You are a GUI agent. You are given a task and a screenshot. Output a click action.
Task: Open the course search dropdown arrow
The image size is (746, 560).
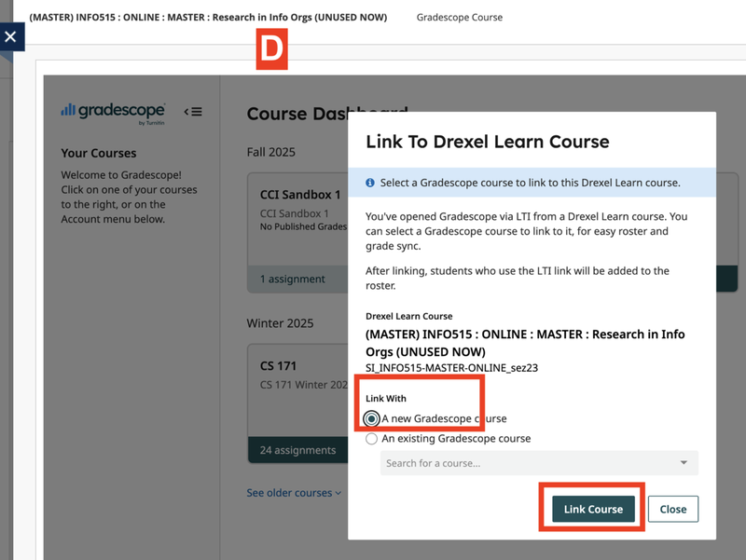coord(684,463)
